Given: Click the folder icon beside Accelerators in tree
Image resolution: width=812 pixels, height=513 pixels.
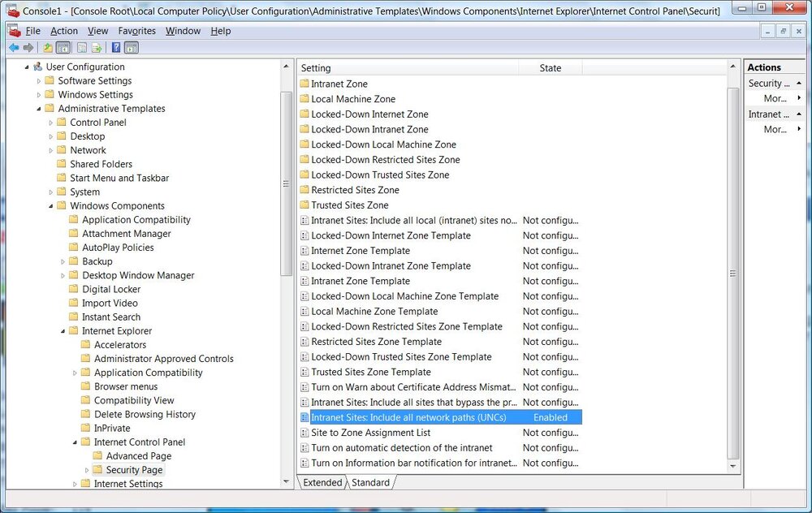Looking at the screenshot, I should pos(85,345).
